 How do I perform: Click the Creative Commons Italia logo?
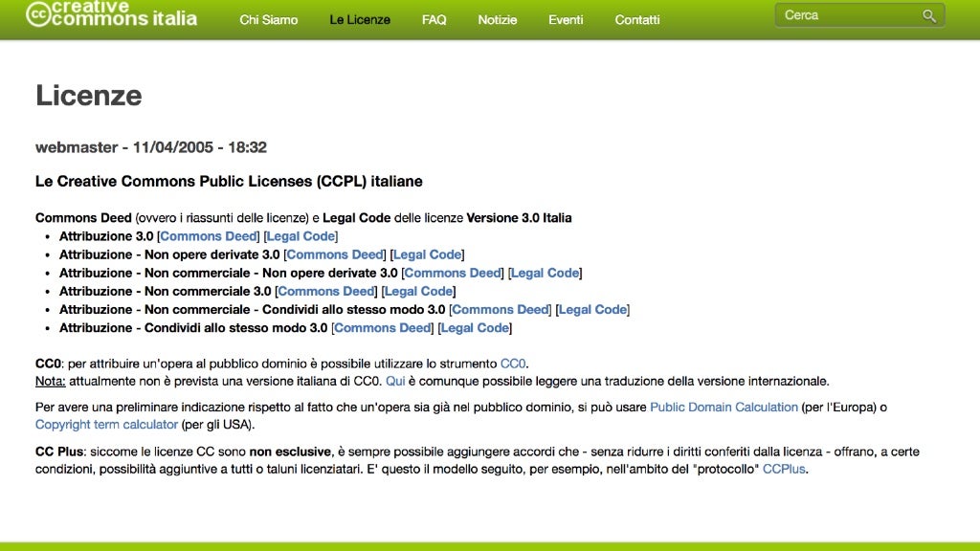(x=111, y=13)
